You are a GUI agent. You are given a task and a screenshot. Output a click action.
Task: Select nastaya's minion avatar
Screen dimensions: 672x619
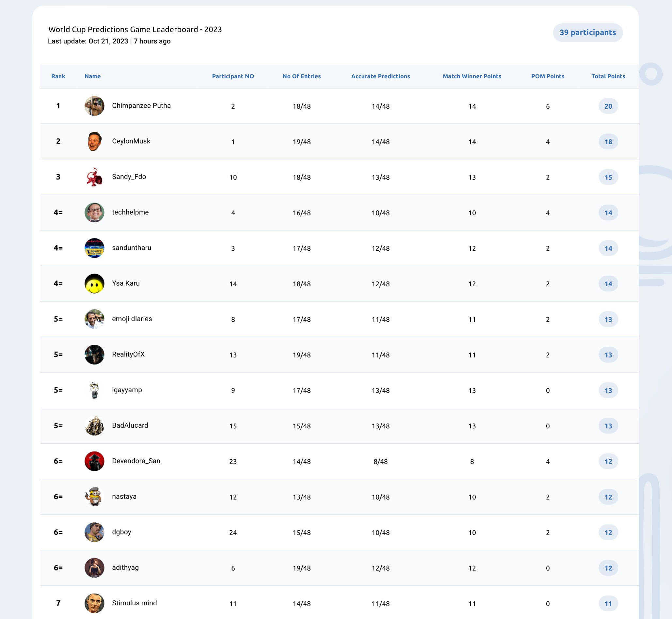(x=94, y=496)
